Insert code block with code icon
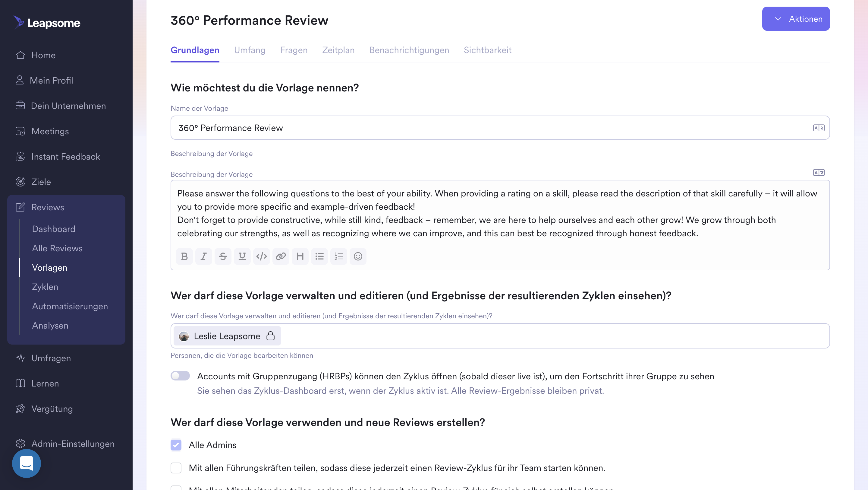Image resolution: width=868 pixels, height=490 pixels. 262,256
